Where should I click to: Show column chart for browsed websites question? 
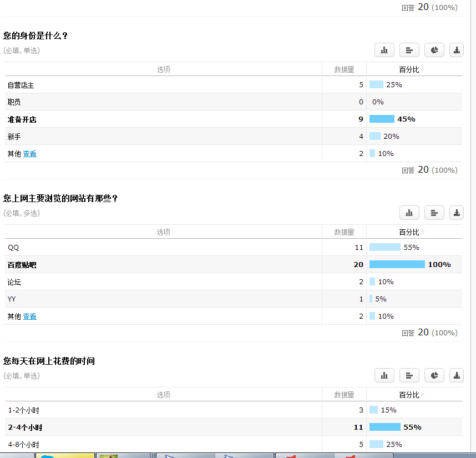pyautogui.click(x=409, y=213)
